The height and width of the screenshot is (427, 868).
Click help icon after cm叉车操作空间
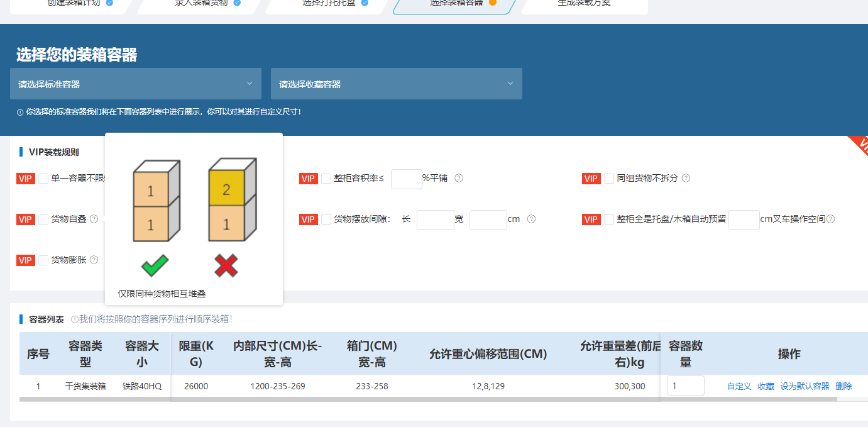[830, 219]
